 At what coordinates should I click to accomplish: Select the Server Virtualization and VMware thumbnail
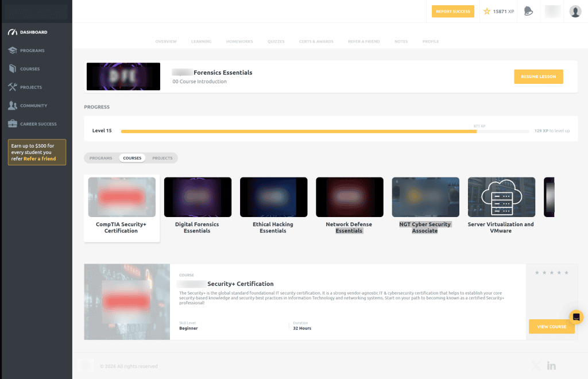click(501, 197)
